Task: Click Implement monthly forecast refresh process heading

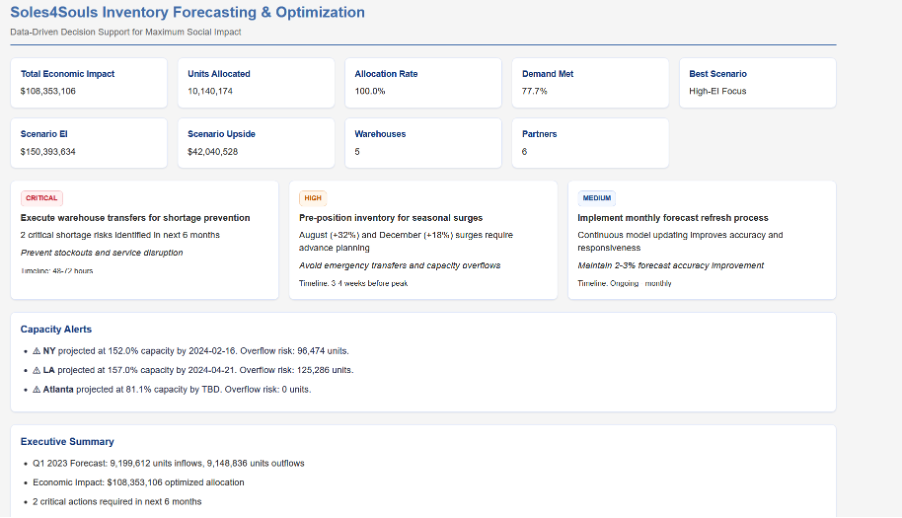Action: 672,217
